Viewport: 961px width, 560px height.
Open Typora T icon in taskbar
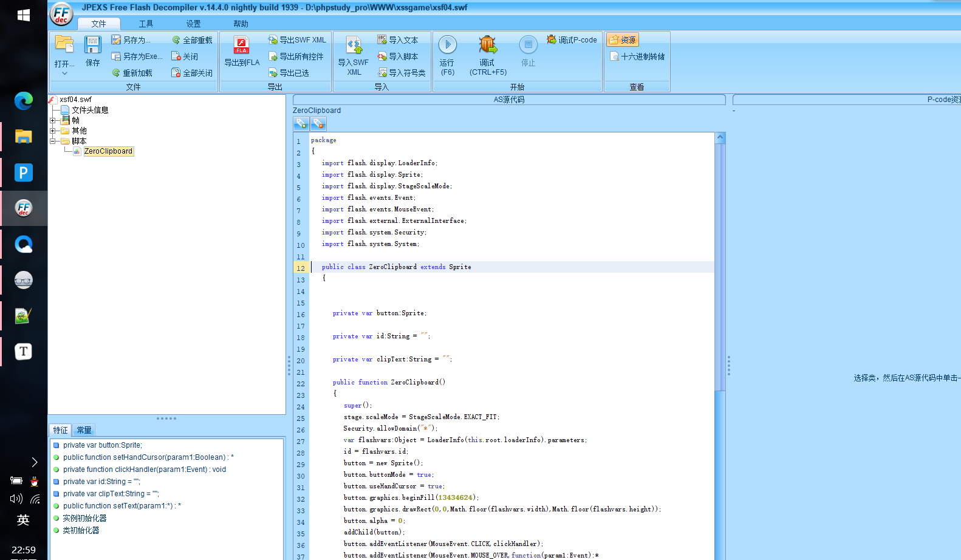tap(24, 351)
